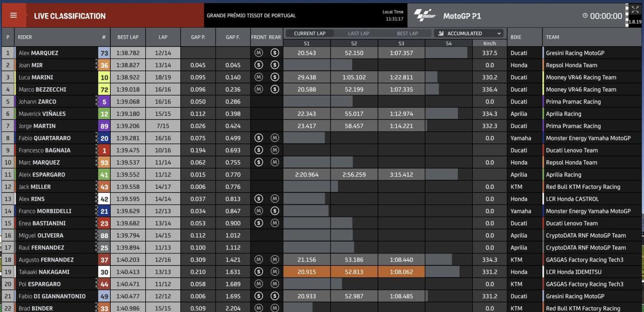Click Nakagami's highlighted orange S1 time 20.915

[x=307, y=272]
